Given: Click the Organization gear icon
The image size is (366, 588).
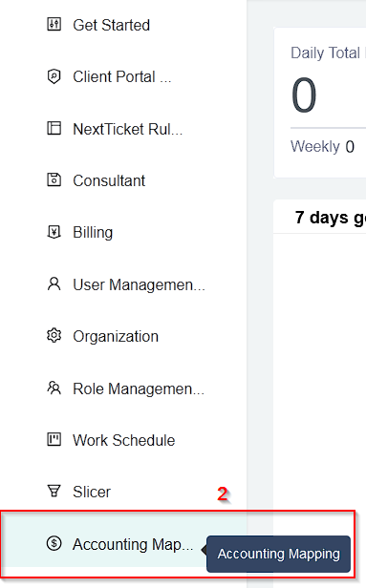Looking at the screenshot, I should coord(54,336).
